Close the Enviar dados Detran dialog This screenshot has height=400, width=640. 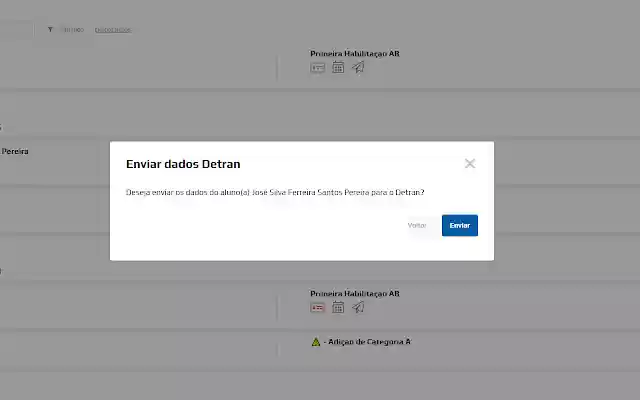click(x=470, y=164)
